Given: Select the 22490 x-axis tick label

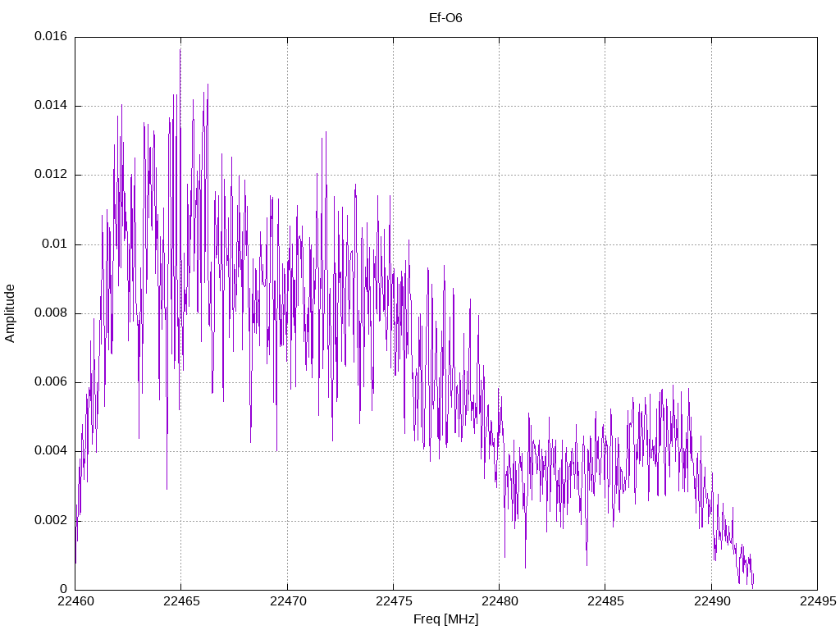Looking at the screenshot, I should (x=711, y=601).
